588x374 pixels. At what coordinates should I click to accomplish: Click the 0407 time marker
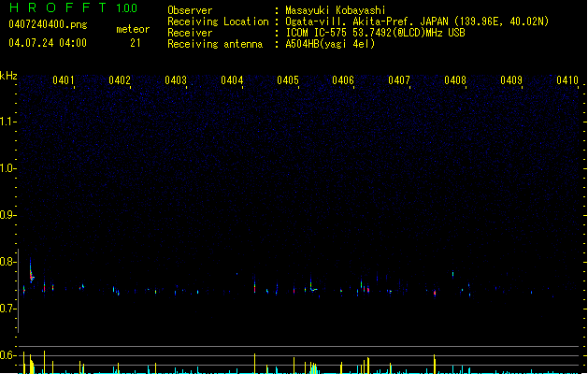coord(399,80)
